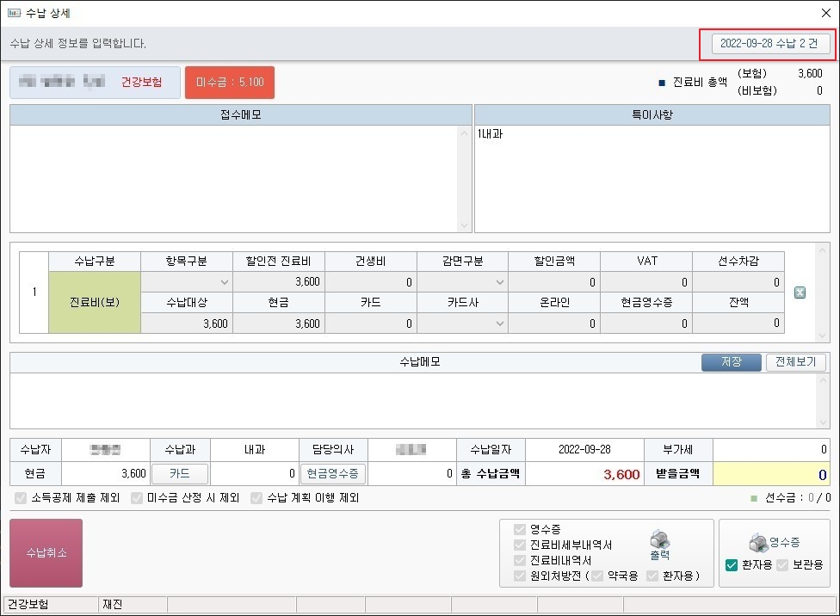Click the 카드 payment button
The image size is (840, 616).
tap(179, 473)
